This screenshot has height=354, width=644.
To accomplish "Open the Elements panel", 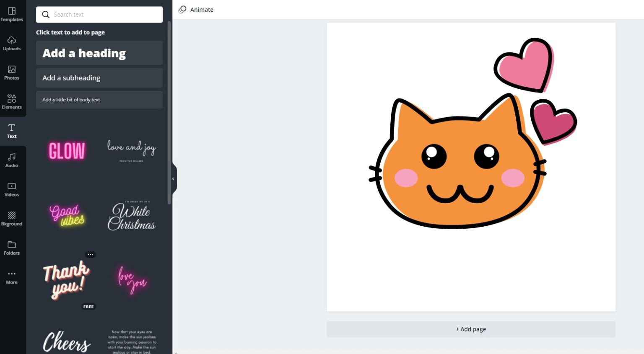I will coord(12,102).
